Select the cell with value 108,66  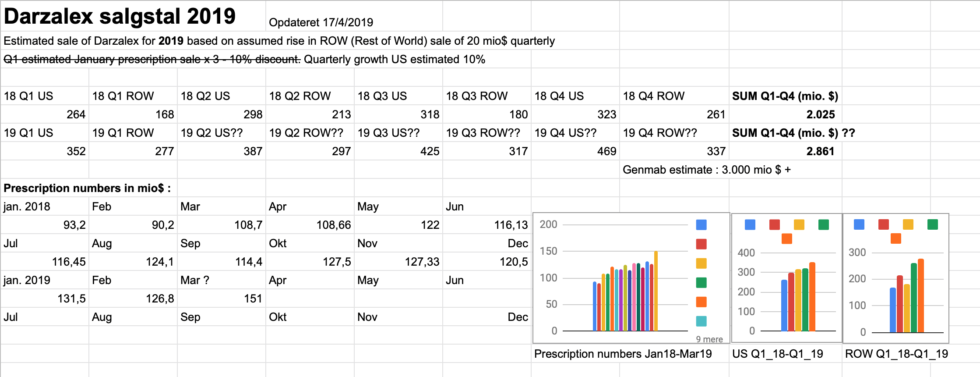click(x=310, y=225)
